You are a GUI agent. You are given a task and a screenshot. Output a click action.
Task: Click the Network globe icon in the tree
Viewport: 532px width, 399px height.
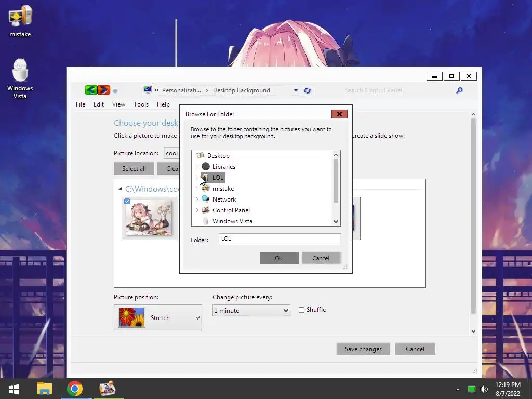pos(206,199)
